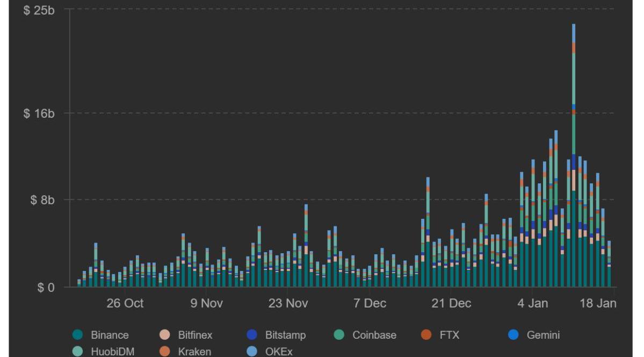Image resolution: width=644 pixels, height=357 pixels.
Task: Click the $ 25b y-axis label
Action: tap(39, 10)
